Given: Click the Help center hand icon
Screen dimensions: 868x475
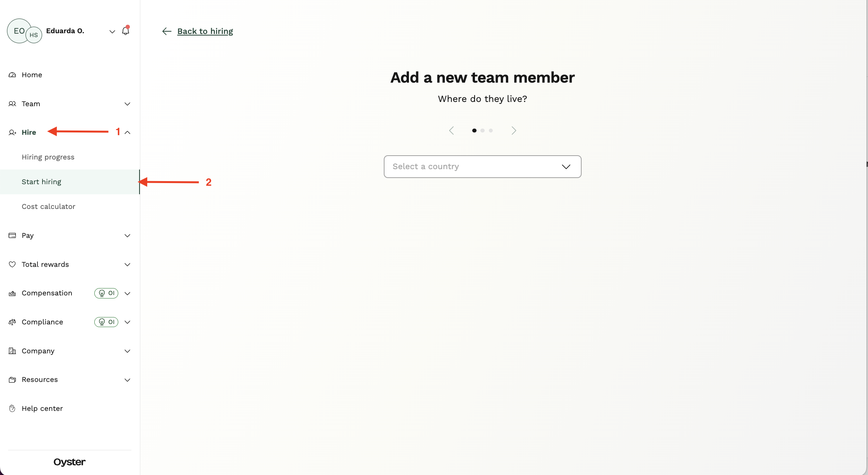Looking at the screenshot, I should [12, 408].
